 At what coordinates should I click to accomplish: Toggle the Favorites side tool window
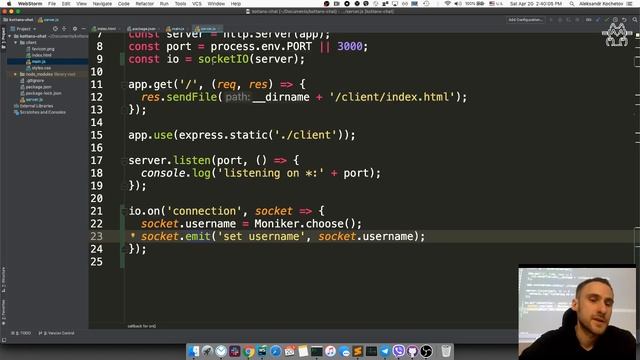click(x=3, y=312)
